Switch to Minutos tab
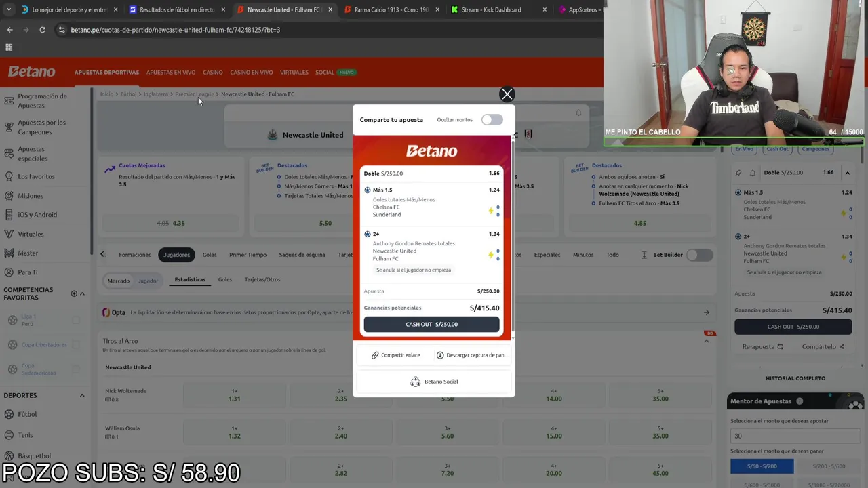The image size is (868, 488). point(583,255)
